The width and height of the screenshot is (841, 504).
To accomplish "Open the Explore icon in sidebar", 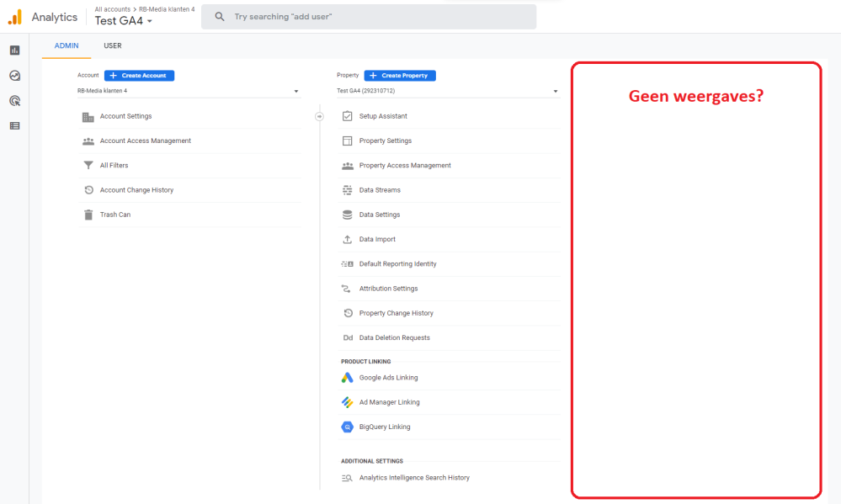I will pos(14,76).
